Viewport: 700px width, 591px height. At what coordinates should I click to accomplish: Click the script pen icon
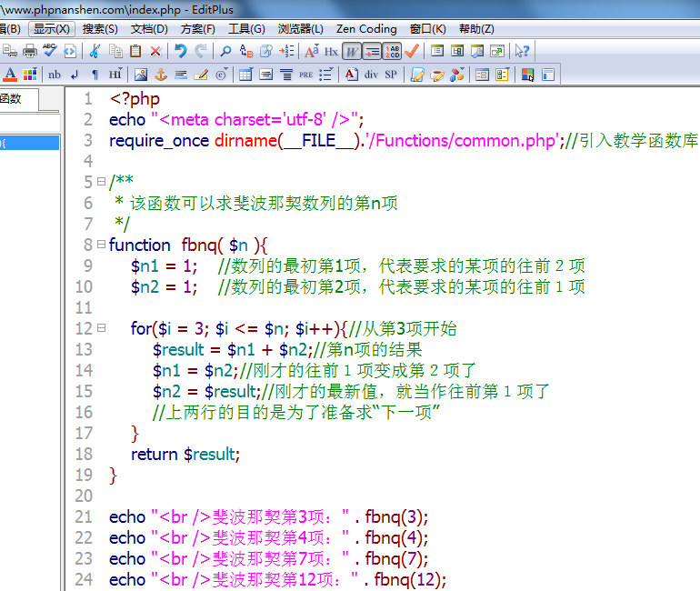417,75
